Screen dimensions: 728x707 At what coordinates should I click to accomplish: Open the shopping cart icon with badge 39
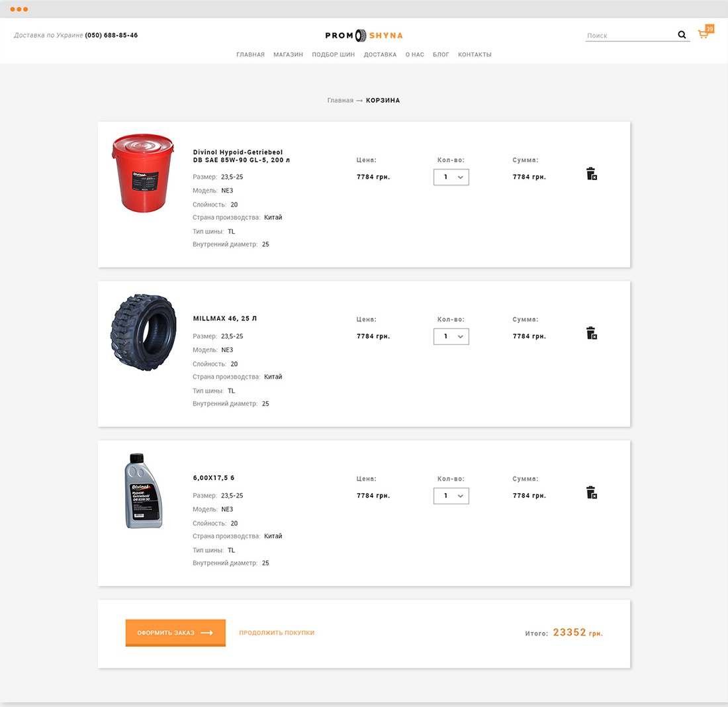tap(705, 32)
